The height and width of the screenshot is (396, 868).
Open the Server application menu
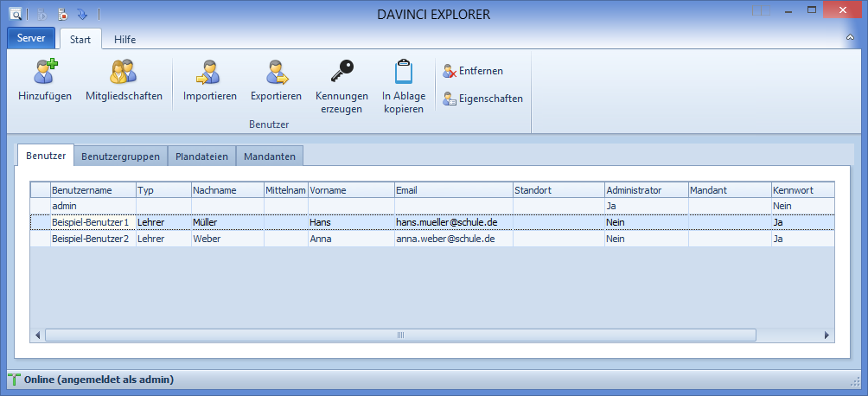coord(31,39)
